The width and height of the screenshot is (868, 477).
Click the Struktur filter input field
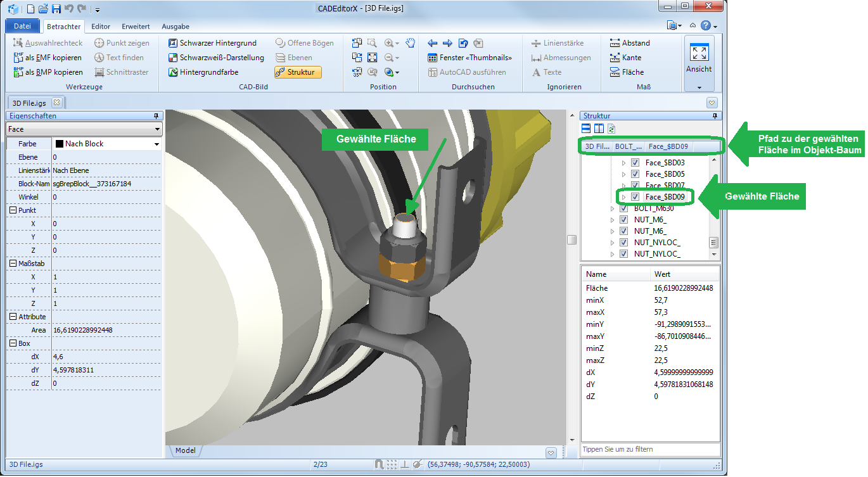tap(649, 449)
